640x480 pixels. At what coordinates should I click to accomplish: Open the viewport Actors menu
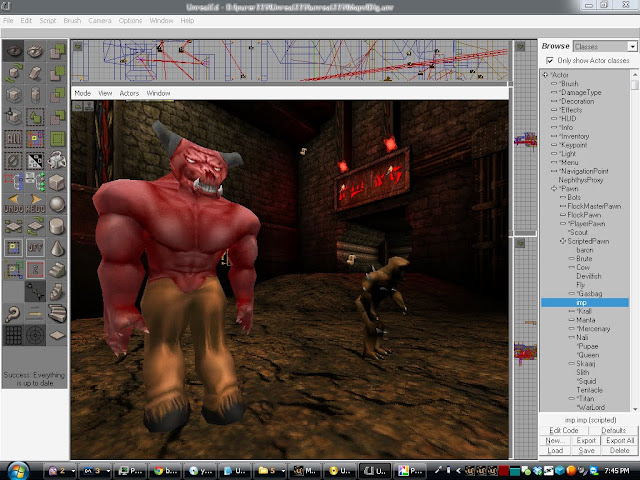point(129,93)
